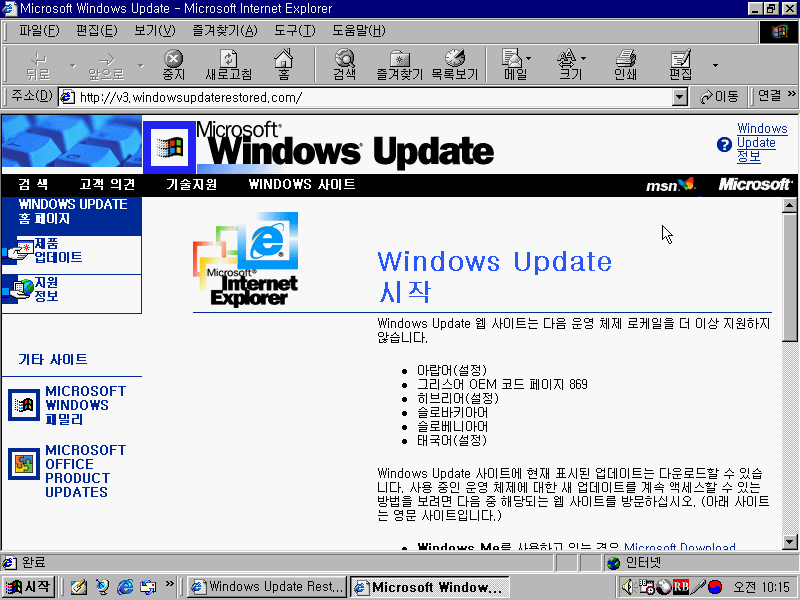Click the volume speaker tray icon

pos(627,587)
